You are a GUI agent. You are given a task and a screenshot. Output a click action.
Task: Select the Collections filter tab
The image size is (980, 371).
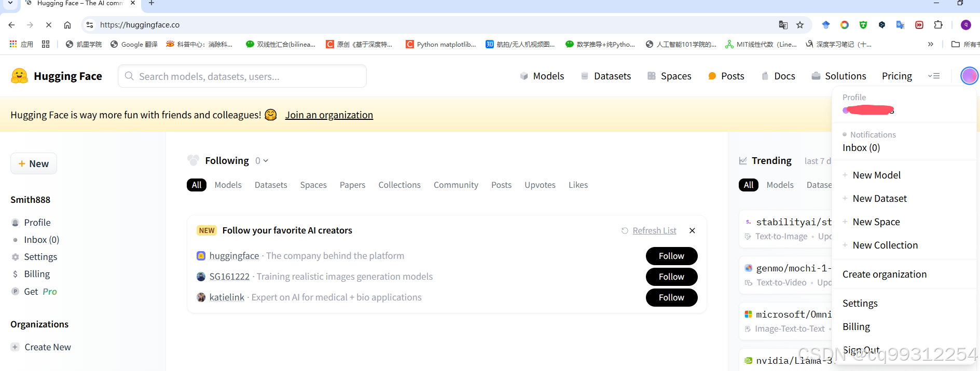tap(399, 185)
